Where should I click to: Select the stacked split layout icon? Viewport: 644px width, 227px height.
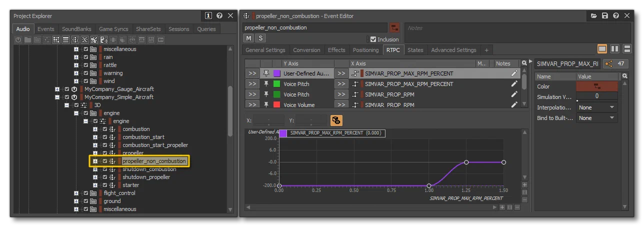click(627, 49)
